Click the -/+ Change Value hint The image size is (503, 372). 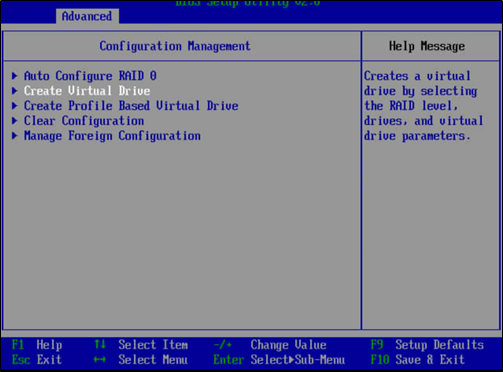click(270, 345)
